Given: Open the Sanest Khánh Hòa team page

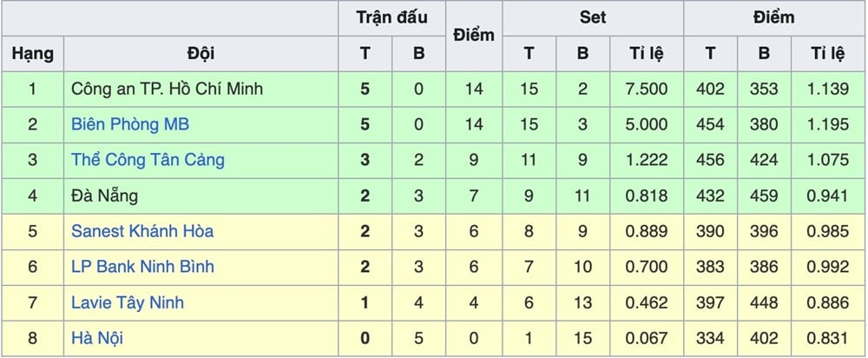Looking at the screenshot, I should click(x=142, y=231).
